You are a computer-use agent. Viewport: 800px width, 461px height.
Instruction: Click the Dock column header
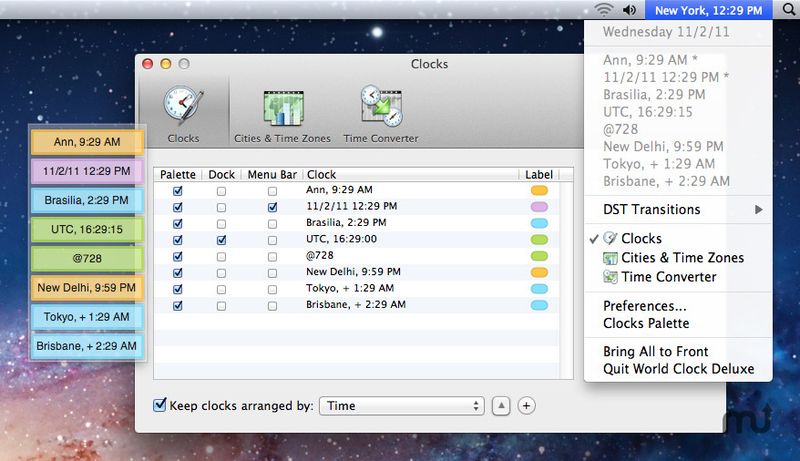(x=221, y=174)
